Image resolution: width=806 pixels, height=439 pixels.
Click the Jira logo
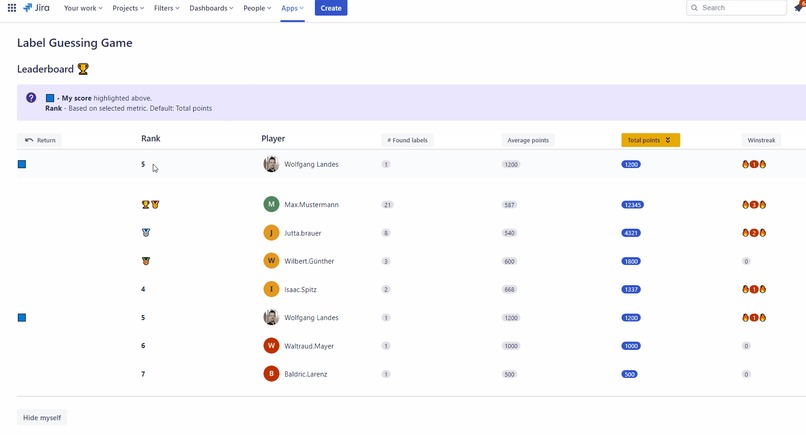pos(36,8)
